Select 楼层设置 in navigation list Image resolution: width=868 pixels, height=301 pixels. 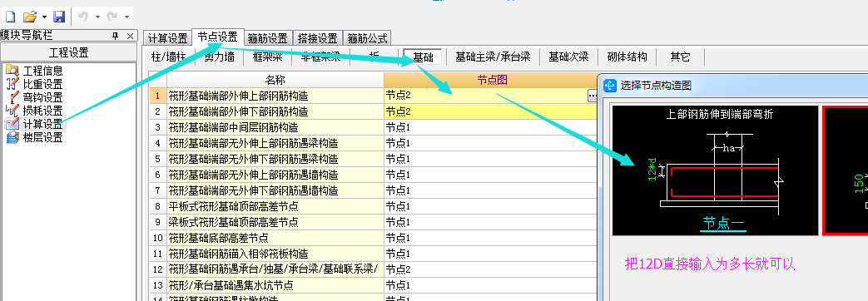[x=42, y=137]
